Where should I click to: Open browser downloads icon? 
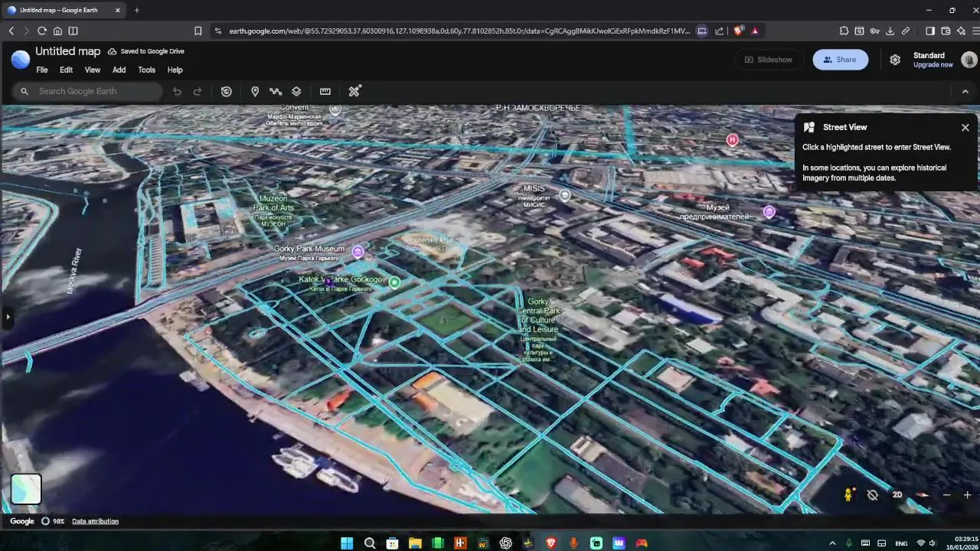point(890,31)
